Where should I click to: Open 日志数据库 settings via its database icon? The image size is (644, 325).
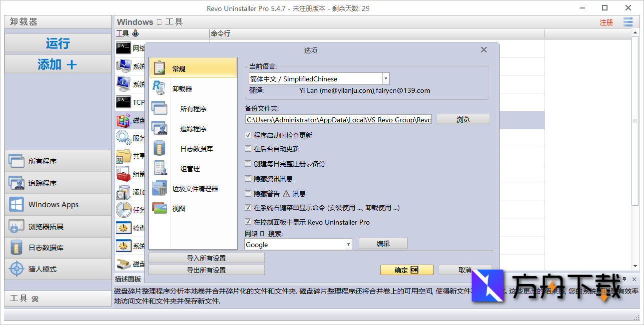tap(160, 148)
